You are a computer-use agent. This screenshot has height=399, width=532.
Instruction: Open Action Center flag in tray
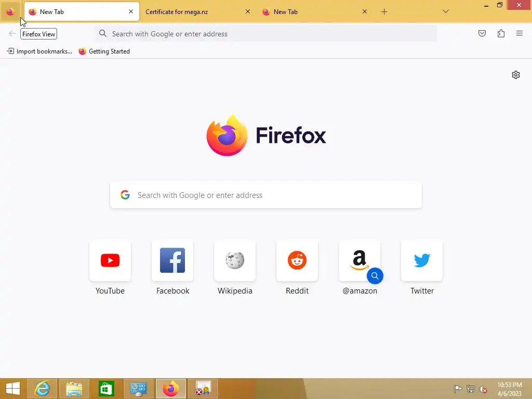click(x=458, y=389)
